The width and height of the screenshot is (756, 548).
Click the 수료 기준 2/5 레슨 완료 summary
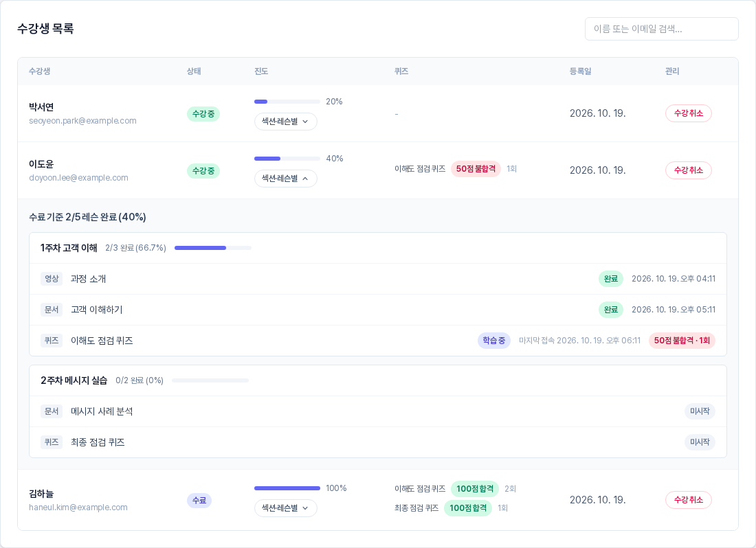pos(87,217)
